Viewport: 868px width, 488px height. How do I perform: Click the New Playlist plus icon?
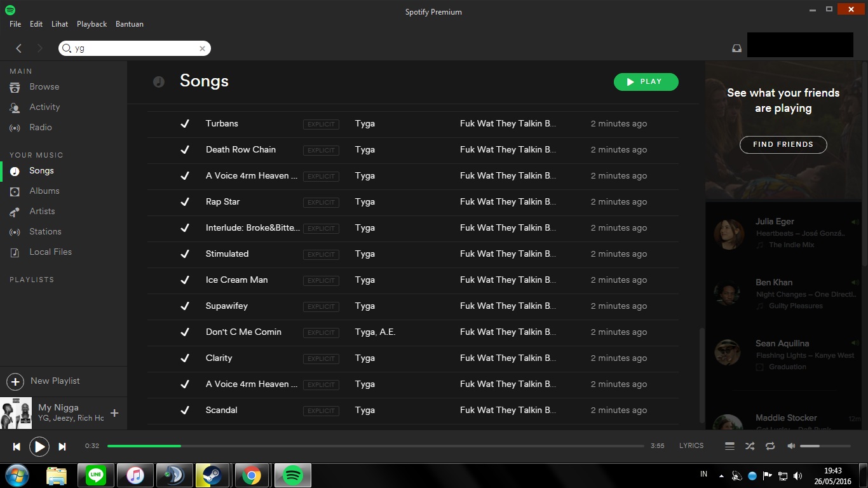pyautogui.click(x=15, y=381)
